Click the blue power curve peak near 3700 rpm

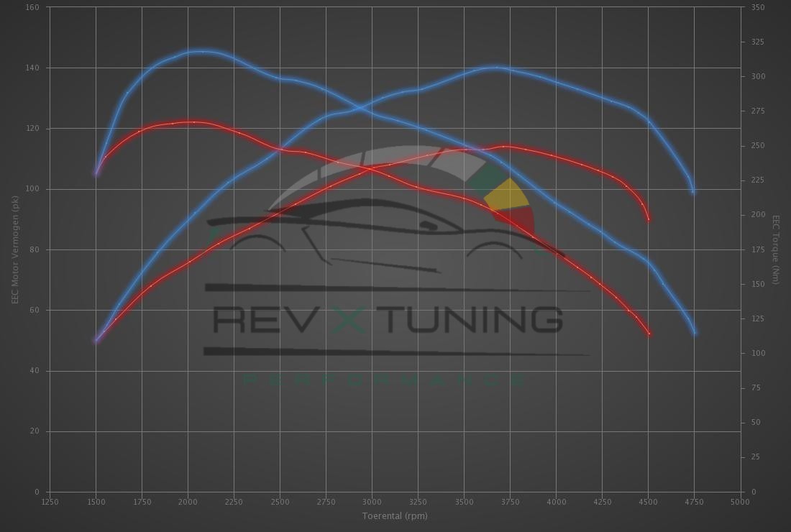[x=496, y=68]
